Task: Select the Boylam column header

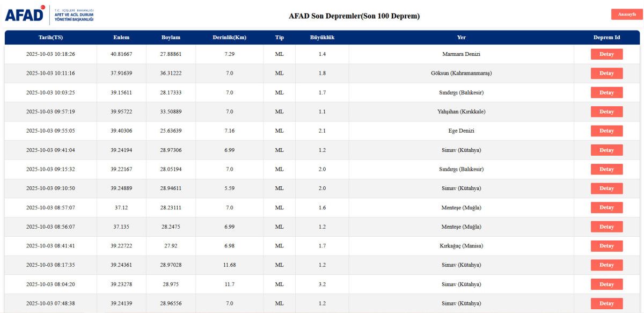Action: [171, 38]
